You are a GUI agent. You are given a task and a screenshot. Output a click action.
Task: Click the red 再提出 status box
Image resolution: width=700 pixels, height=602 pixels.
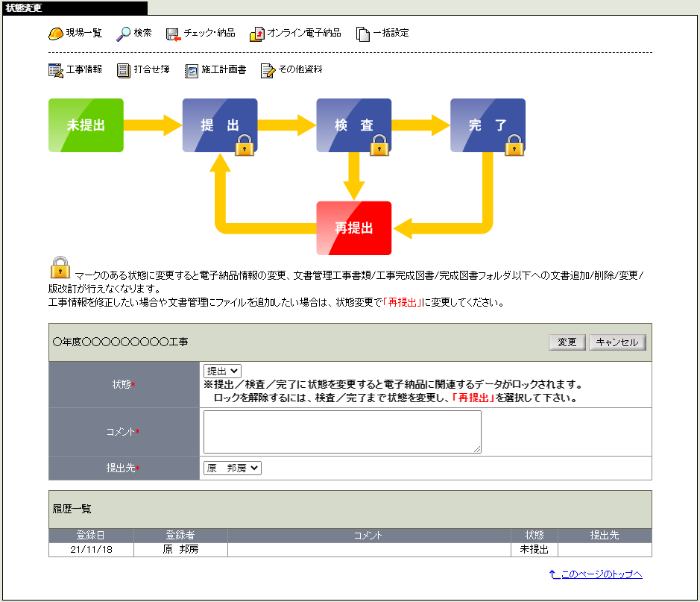(x=354, y=228)
